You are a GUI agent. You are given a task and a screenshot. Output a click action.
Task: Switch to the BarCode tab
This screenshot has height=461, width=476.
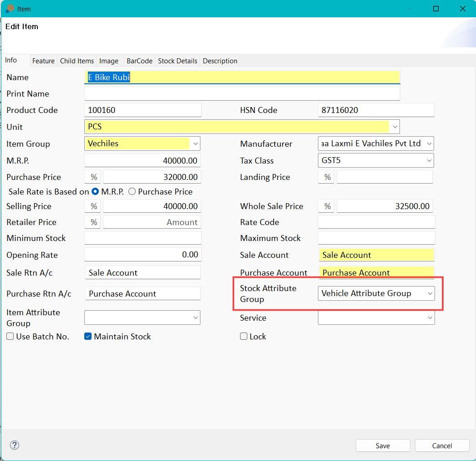[x=139, y=61]
